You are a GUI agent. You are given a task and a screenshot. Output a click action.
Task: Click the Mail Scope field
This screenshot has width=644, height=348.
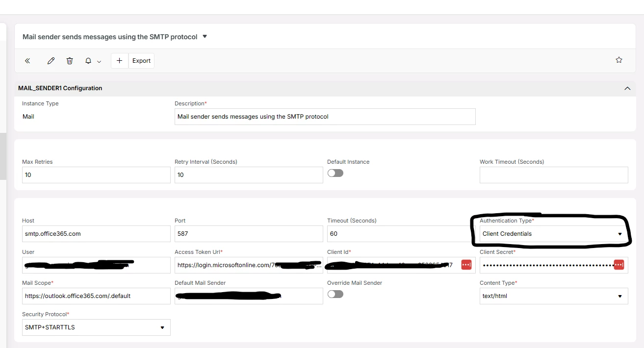click(x=96, y=296)
